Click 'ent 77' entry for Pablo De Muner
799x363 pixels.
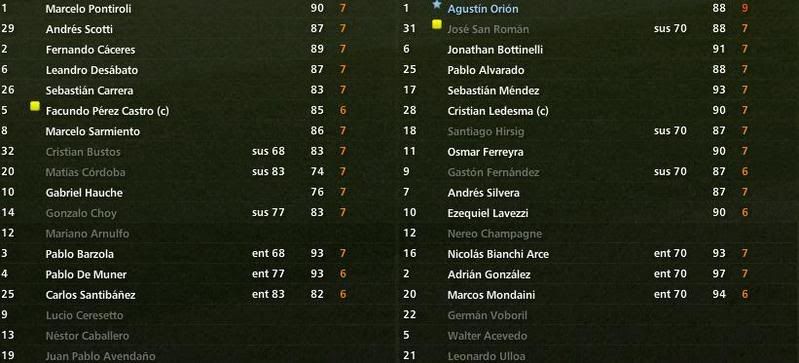point(268,274)
